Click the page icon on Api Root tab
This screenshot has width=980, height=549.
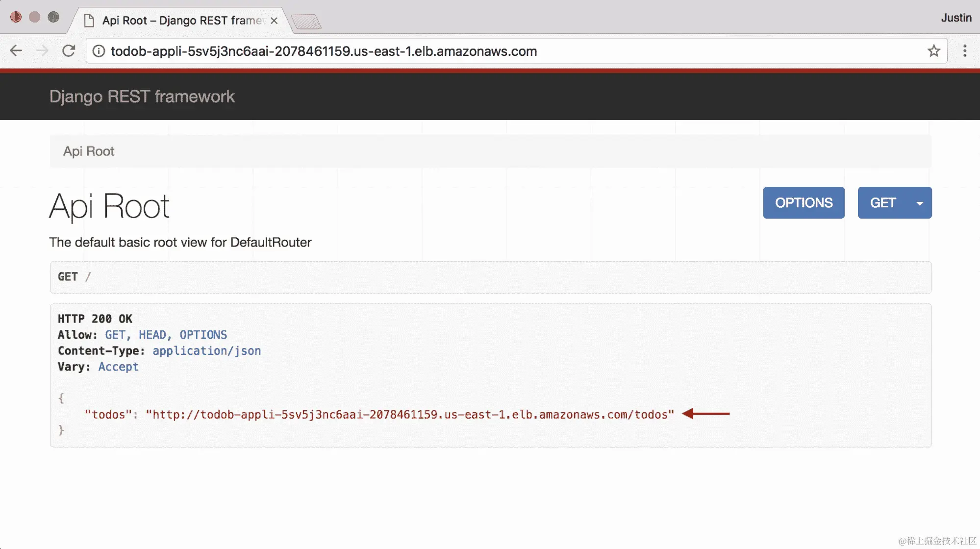click(89, 21)
